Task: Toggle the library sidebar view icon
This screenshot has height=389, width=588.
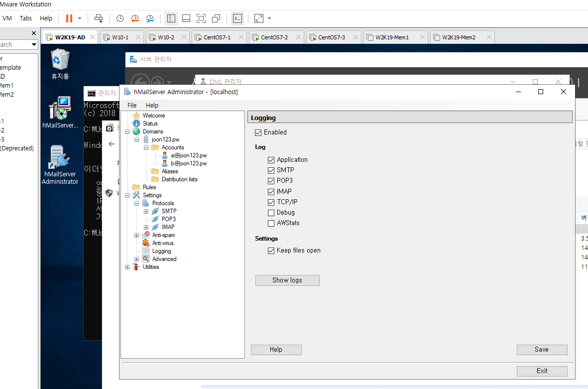Action: (x=171, y=18)
